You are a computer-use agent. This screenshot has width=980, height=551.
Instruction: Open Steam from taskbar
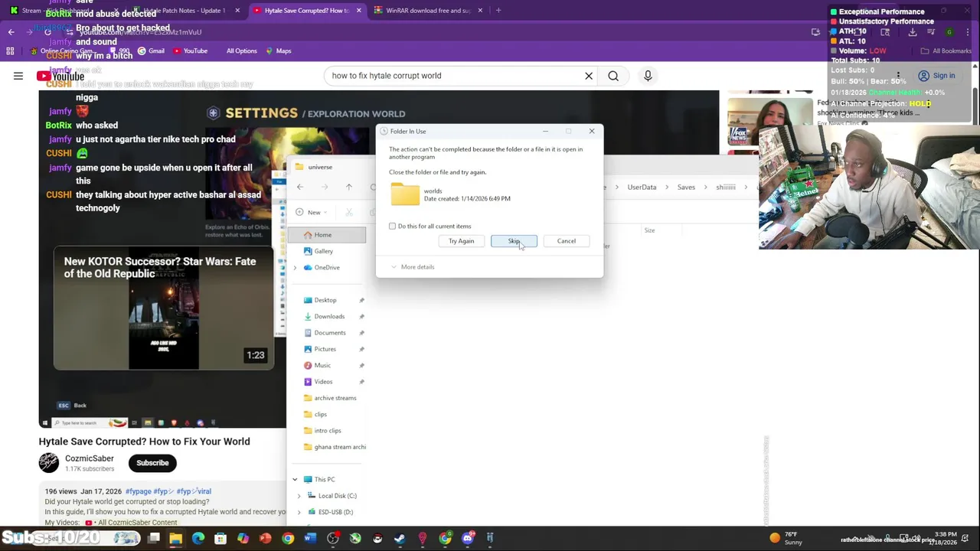pyautogui.click(x=400, y=539)
